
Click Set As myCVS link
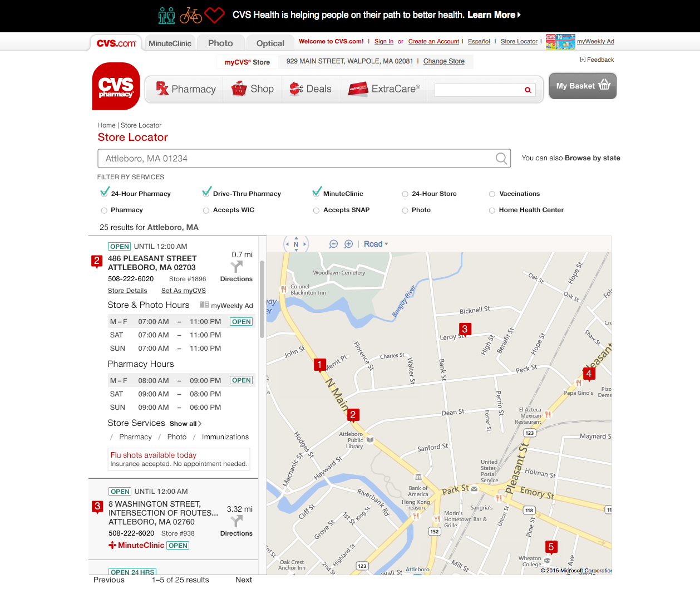(184, 291)
